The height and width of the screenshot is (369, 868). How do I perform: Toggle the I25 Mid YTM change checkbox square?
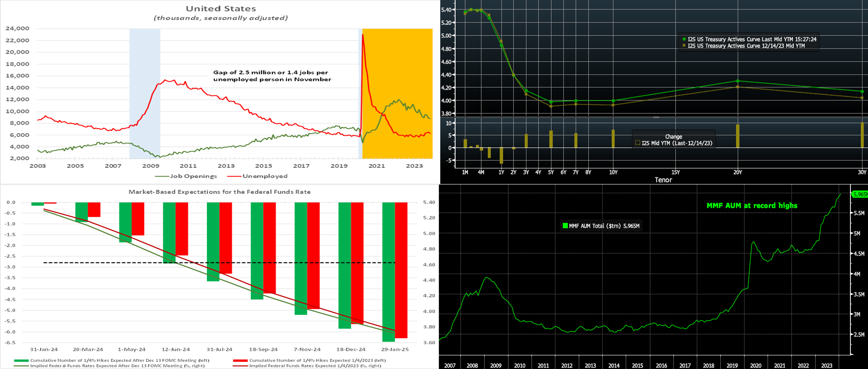(x=637, y=143)
